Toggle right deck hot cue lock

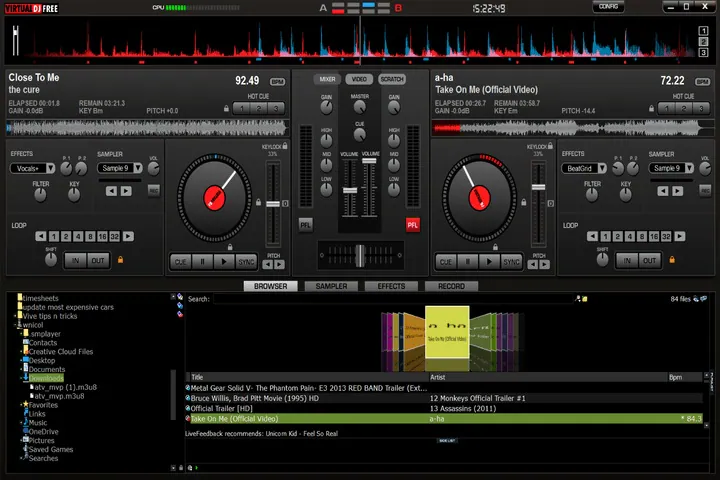652,109
